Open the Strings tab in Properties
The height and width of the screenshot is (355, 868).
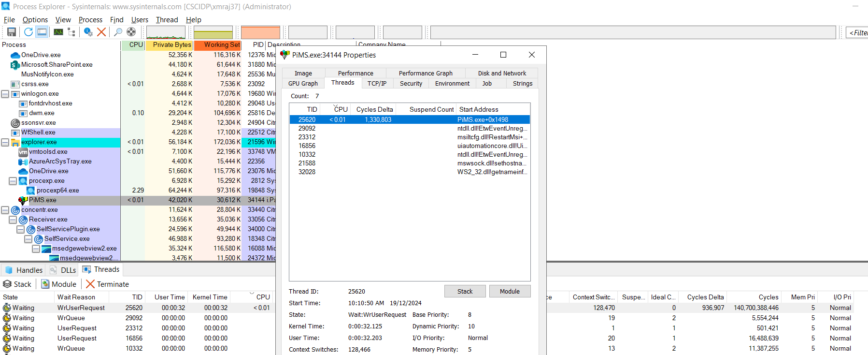523,84
